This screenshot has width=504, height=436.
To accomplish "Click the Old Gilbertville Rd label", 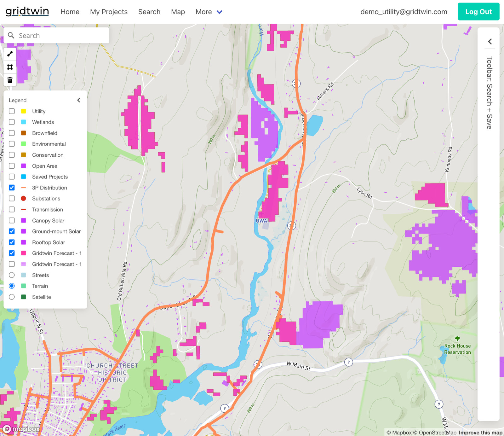I will (x=122, y=281).
